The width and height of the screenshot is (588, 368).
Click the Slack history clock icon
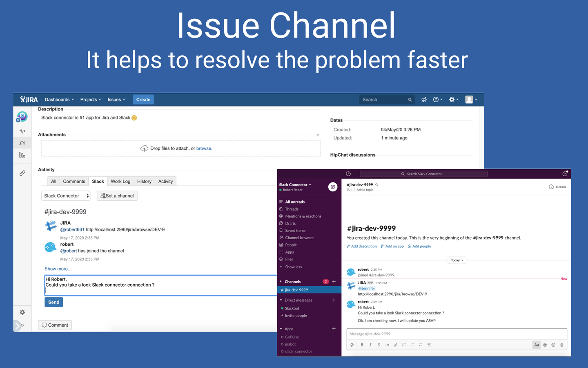(348, 174)
